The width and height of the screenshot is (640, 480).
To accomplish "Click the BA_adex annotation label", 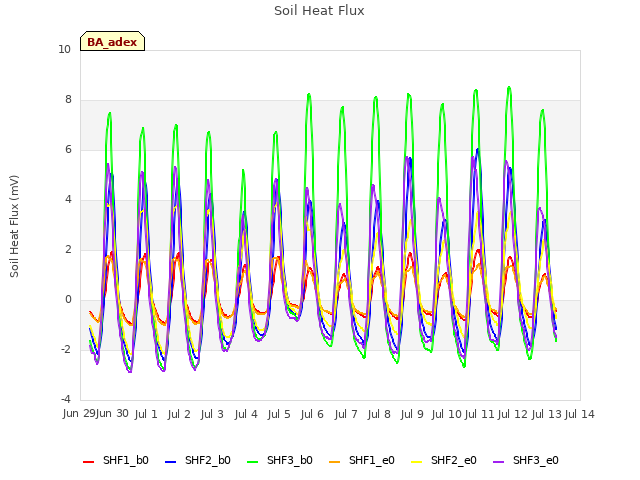I will pos(112,42).
